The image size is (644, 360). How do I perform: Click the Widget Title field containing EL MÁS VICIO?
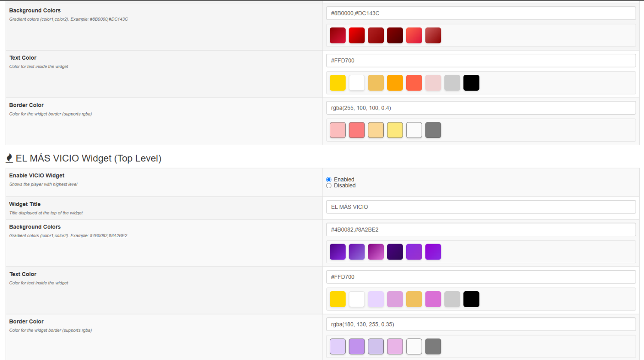[480, 207]
